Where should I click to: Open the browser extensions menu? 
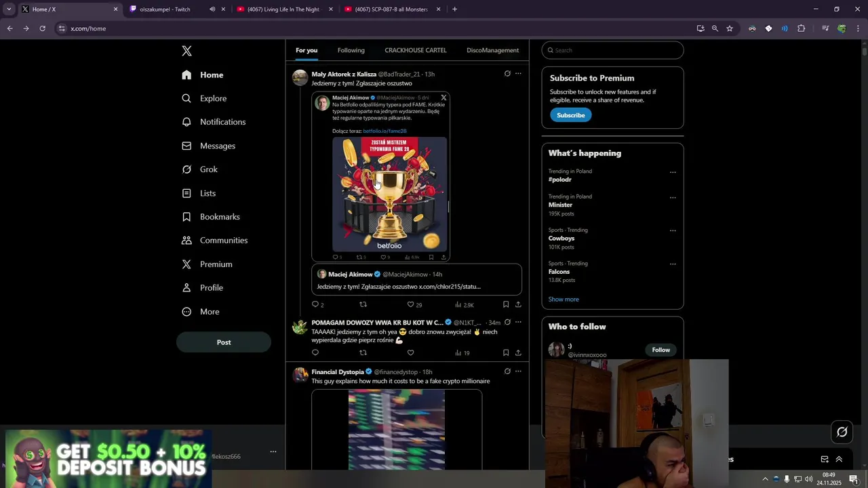tap(801, 28)
